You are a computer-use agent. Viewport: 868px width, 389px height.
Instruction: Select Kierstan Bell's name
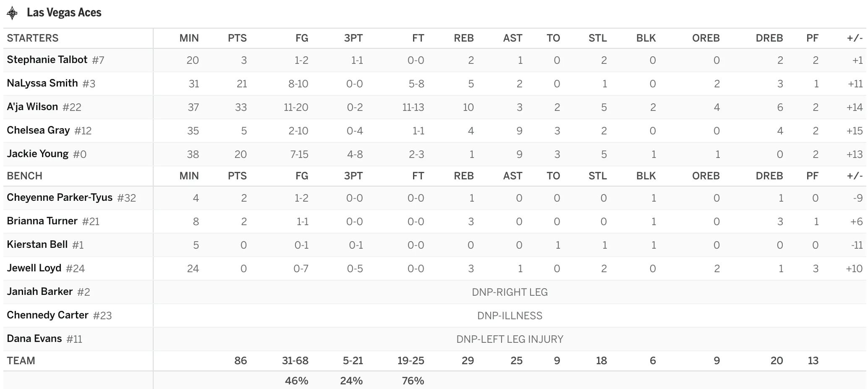pyautogui.click(x=37, y=244)
